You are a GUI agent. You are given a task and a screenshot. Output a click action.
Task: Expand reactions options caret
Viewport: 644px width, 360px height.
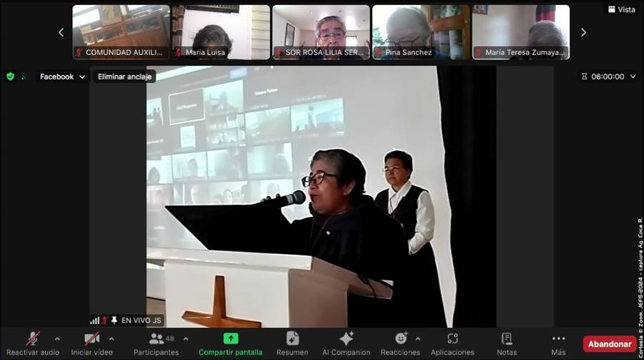pyautogui.click(x=418, y=339)
